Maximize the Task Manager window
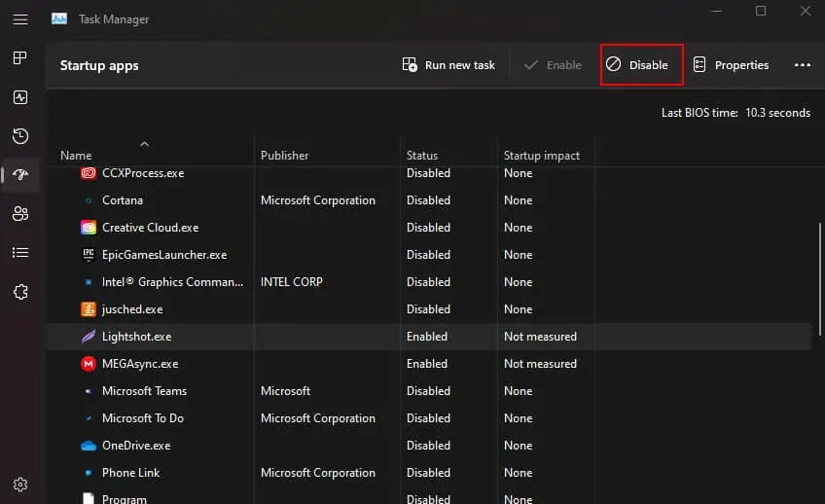825x504 pixels. [760, 11]
